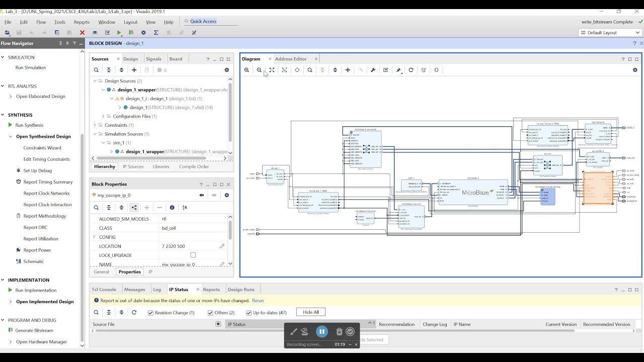Check the LOCK_UPGRADE checkbox
This screenshot has height=362, width=644.
pos(193,255)
